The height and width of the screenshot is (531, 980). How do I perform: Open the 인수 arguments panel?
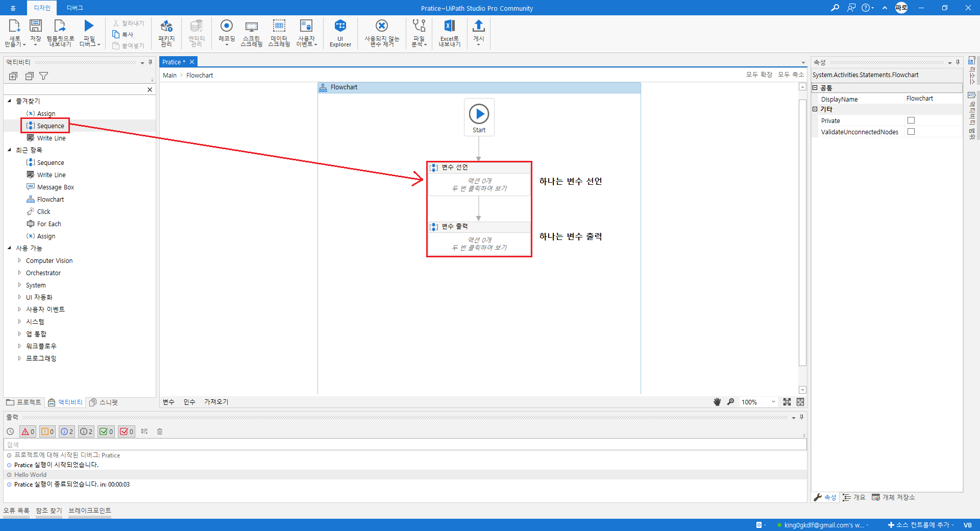click(189, 402)
